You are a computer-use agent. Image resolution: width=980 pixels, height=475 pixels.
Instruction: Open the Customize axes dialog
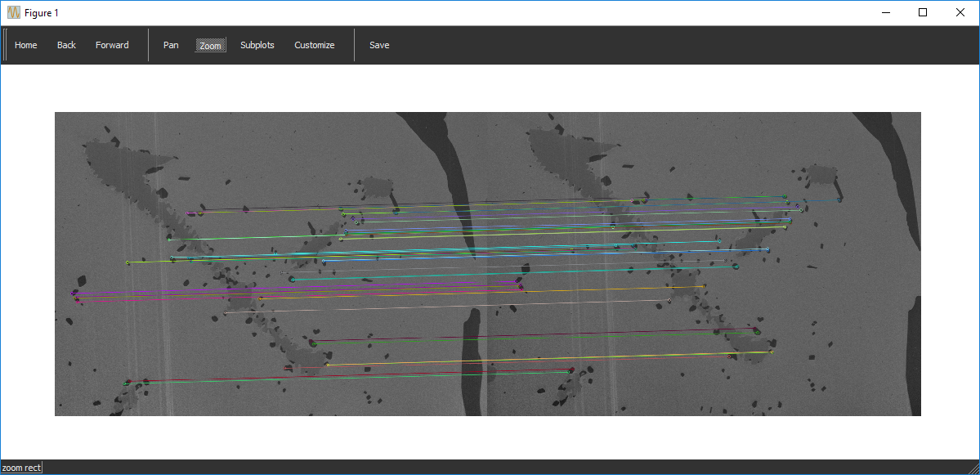tap(314, 45)
